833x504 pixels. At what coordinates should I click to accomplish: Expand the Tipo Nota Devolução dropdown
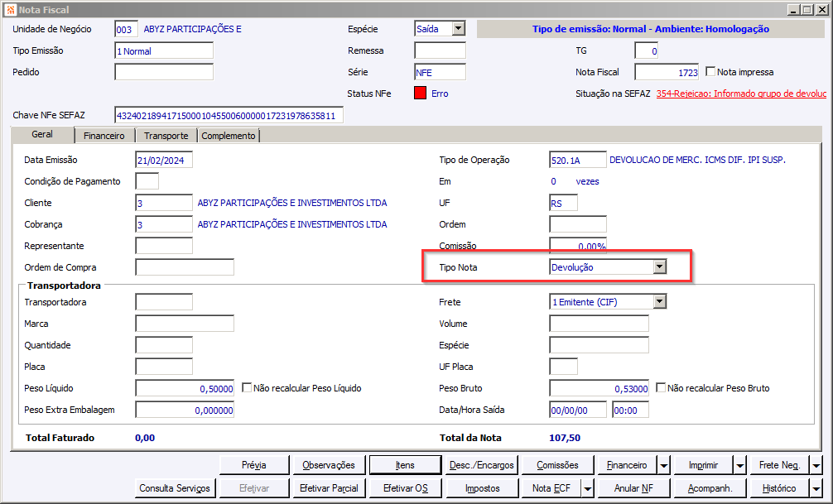(x=659, y=266)
